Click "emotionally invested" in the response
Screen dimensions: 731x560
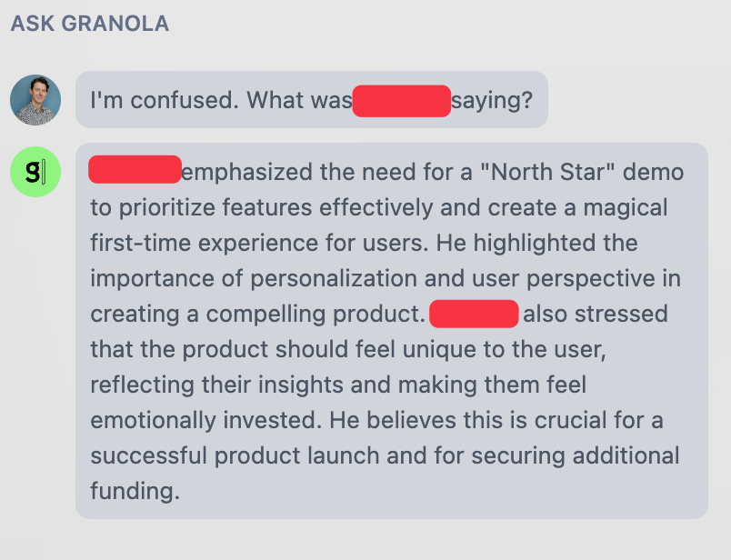pyautogui.click(x=205, y=421)
